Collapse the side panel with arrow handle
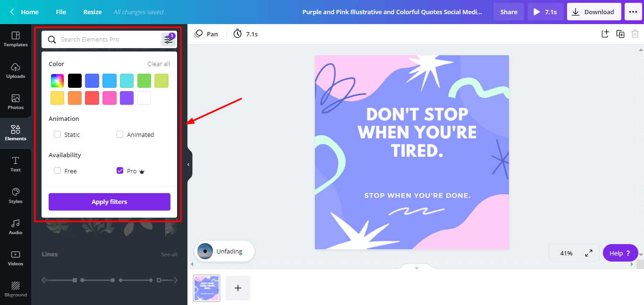Image resolution: width=644 pixels, height=305 pixels. [x=188, y=164]
